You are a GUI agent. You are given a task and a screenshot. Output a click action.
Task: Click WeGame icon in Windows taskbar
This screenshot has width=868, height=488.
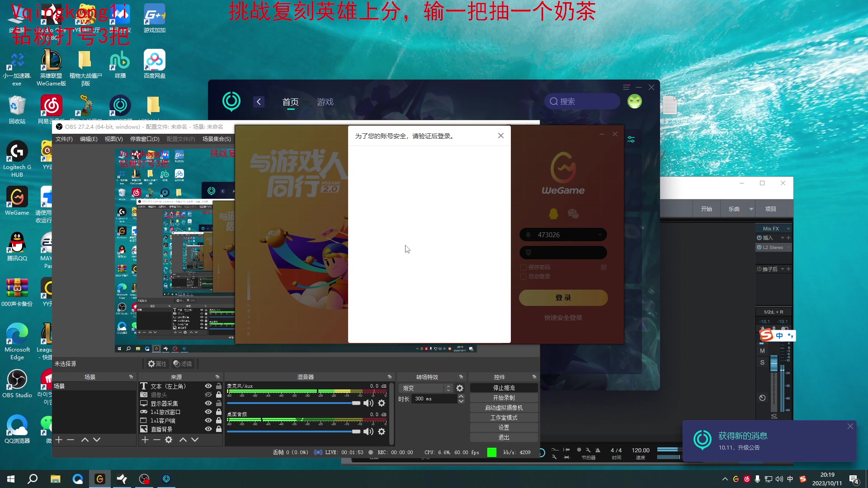pos(100,479)
